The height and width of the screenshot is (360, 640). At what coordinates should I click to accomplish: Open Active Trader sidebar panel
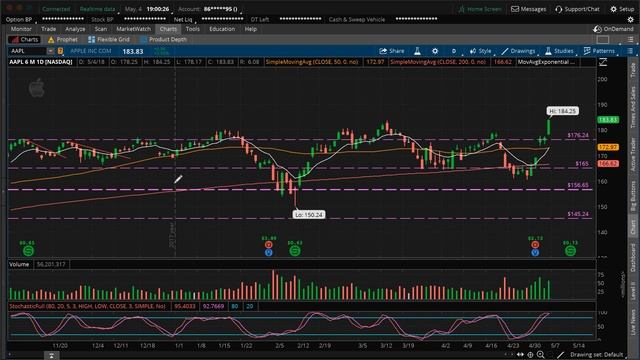pyautogui.click(x=633, y=154)
